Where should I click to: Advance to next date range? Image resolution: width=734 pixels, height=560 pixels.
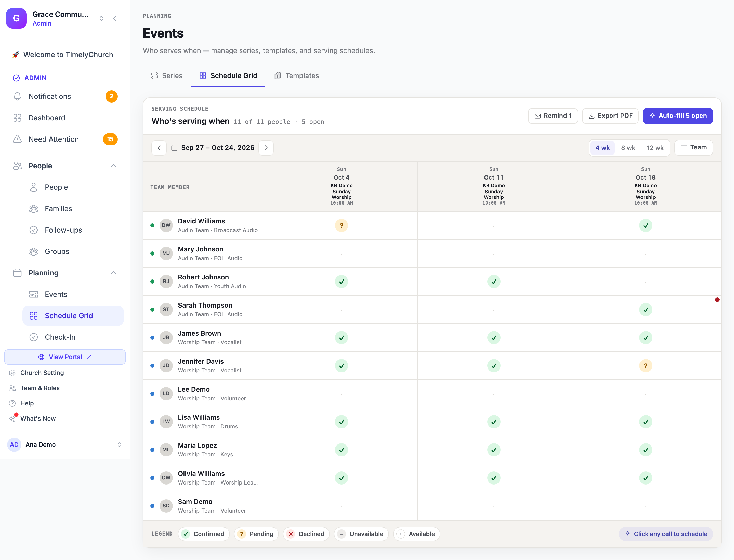[266, 148]
